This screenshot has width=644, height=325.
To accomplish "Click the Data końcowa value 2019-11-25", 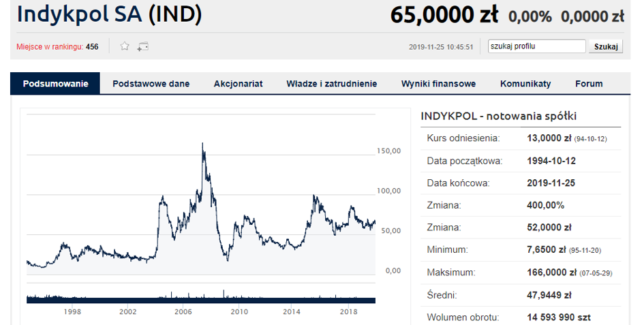I will click(551, 183).
